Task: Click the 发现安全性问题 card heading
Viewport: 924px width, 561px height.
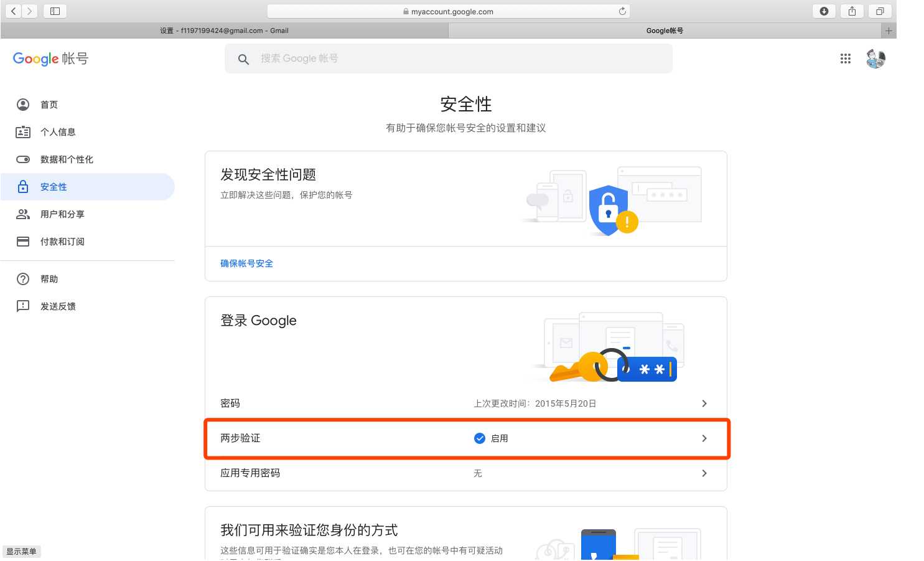Action: 268,175
